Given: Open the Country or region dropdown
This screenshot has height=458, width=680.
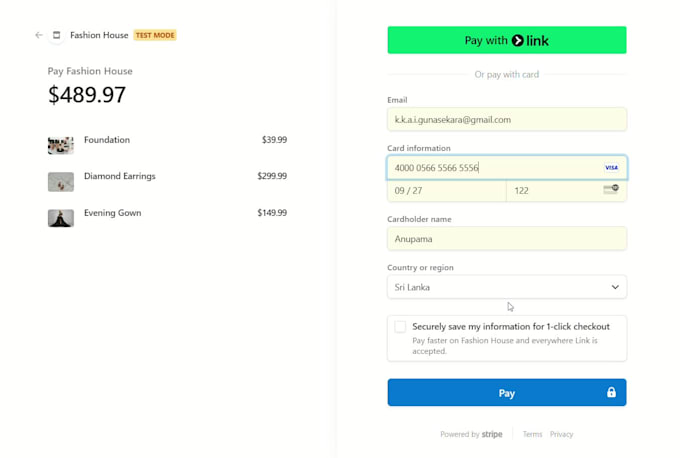Looking at the screenshot, I should 506,287.
